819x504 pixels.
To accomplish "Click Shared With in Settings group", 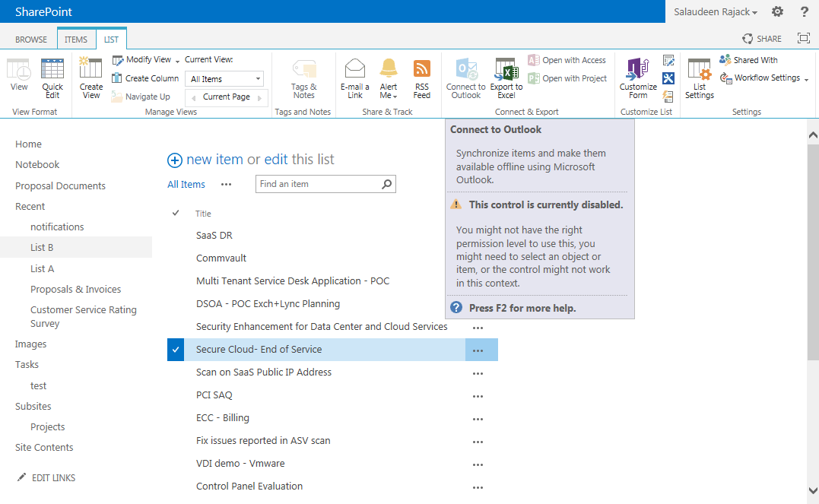I will 749,60.
